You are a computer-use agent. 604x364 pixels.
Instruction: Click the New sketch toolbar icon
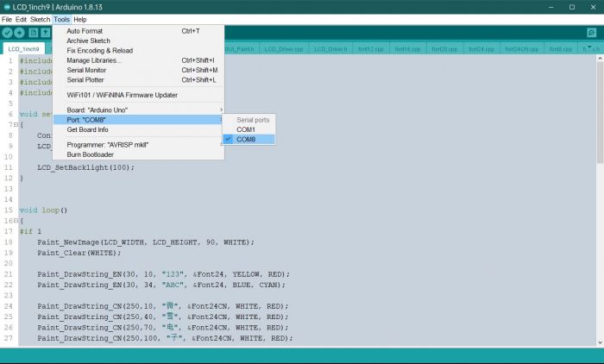pos(33,33)
